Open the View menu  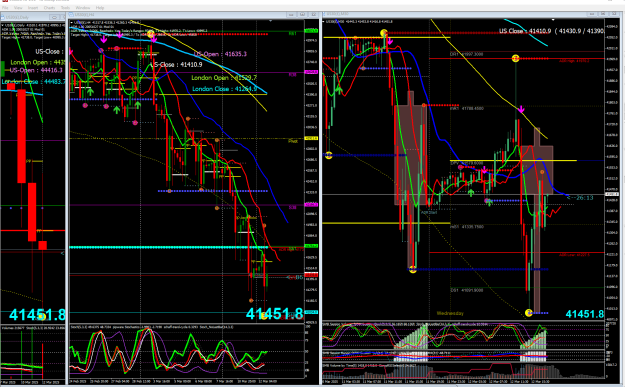(18, 8)
